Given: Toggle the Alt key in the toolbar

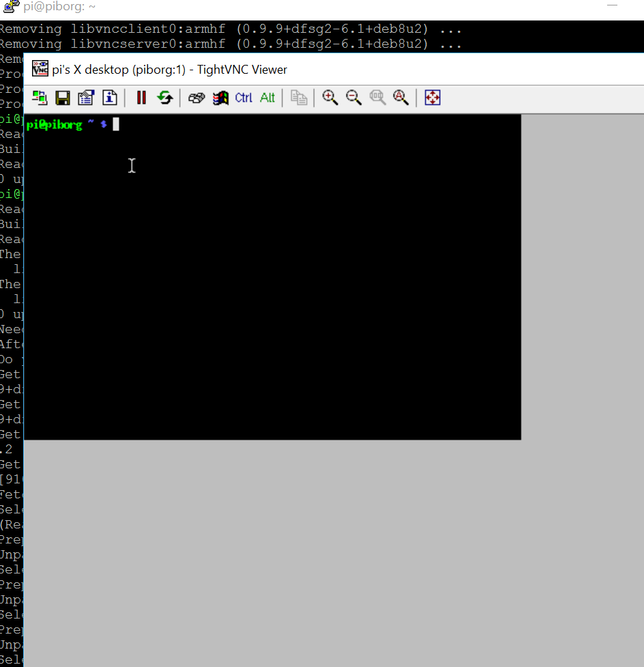Looking at the screenshot, I should click(x=267, y=98).
